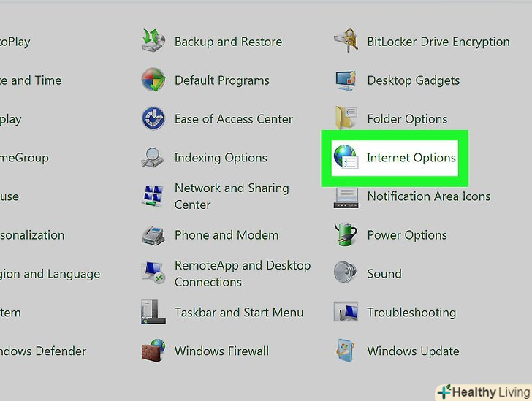Go to Ease of Access Center link

233,119
